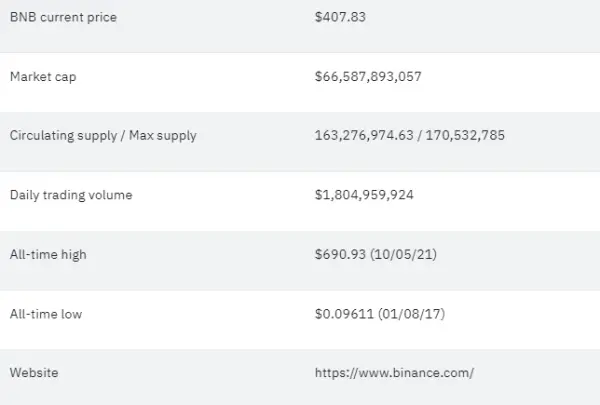Image resolution: width=600 pixels, height=405 pixels.
Task: Select the All-time high row label
Action: click(x=48, y=255)
